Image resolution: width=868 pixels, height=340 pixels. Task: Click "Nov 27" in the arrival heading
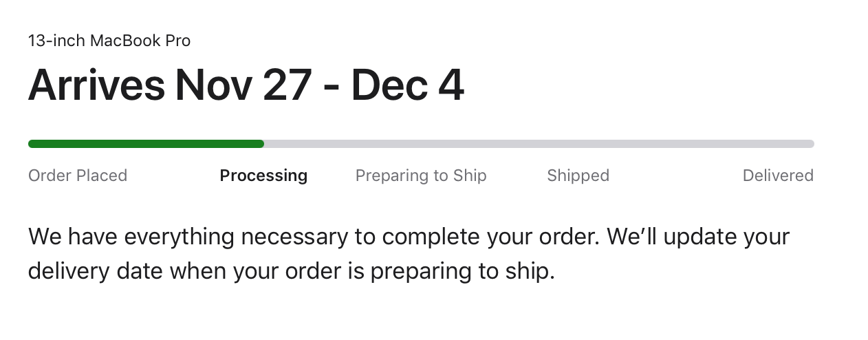[244, 86]
